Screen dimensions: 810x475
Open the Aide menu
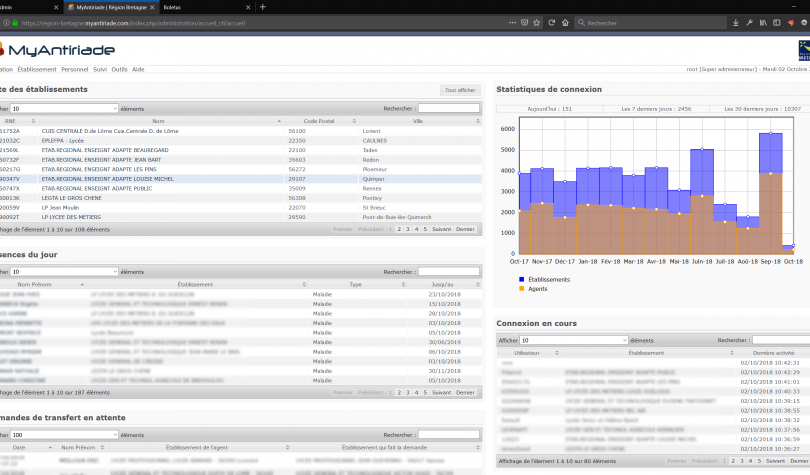coord(138,69)
